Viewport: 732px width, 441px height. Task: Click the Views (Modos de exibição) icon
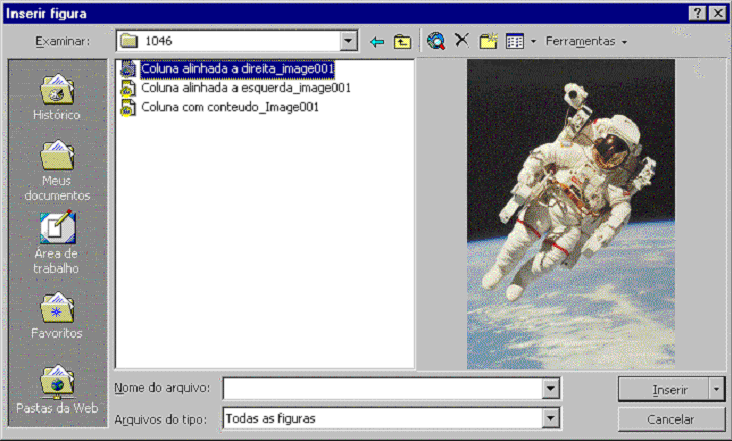[x=515, y=42]
